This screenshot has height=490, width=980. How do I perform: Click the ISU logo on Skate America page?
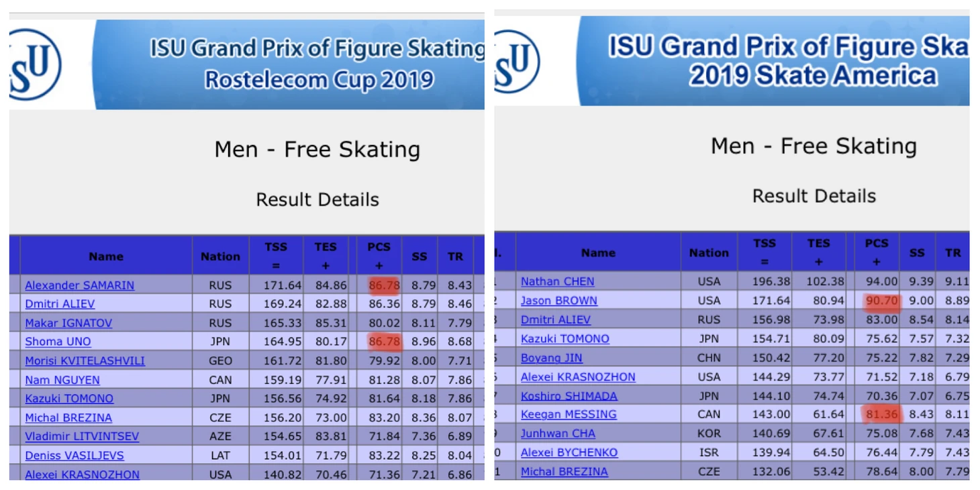pos(517,62)
